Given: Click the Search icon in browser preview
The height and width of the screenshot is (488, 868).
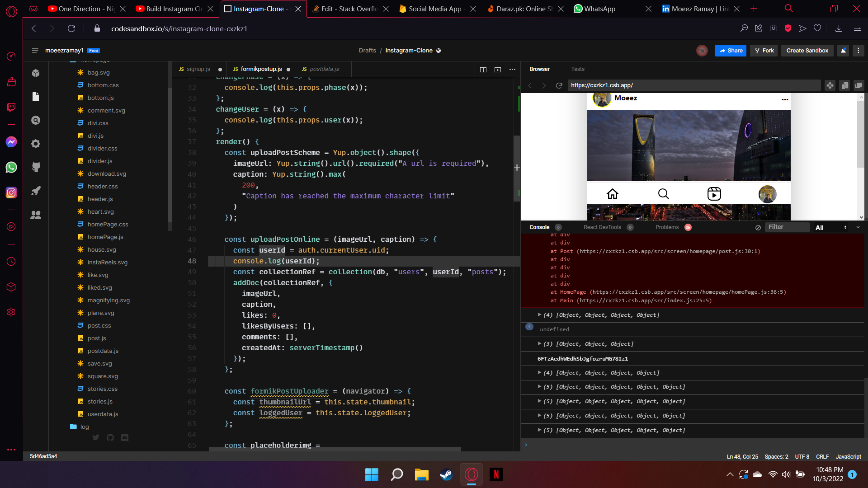Looking at the screenshot, I should tap(664, 194).
